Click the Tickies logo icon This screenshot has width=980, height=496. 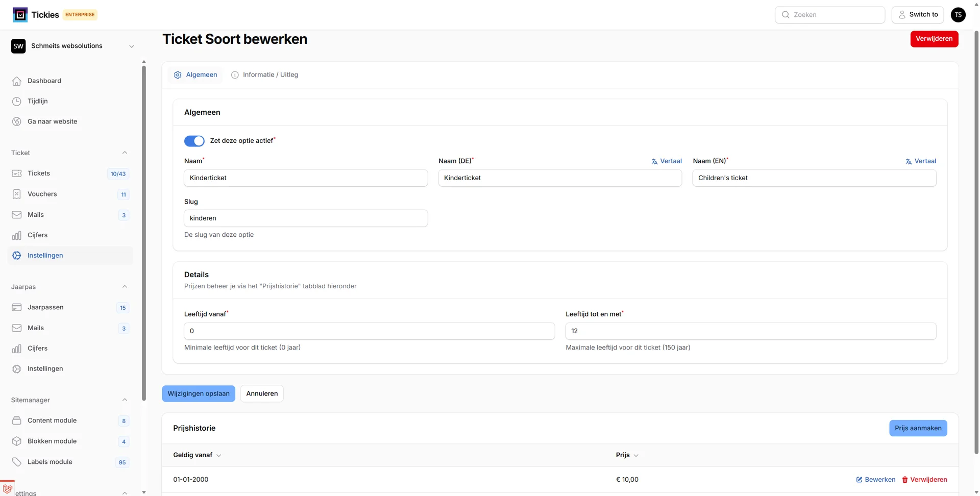tap(20, 15)
